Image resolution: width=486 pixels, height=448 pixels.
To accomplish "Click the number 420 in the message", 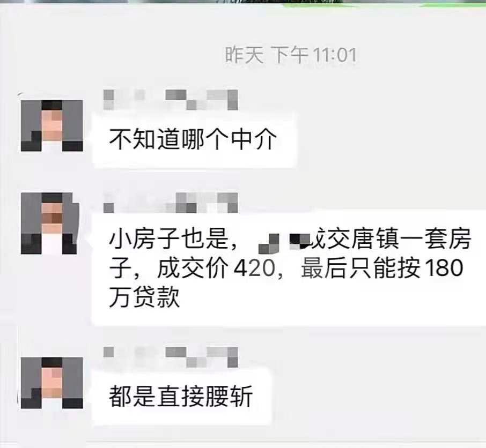I will [x=254, y=268].
